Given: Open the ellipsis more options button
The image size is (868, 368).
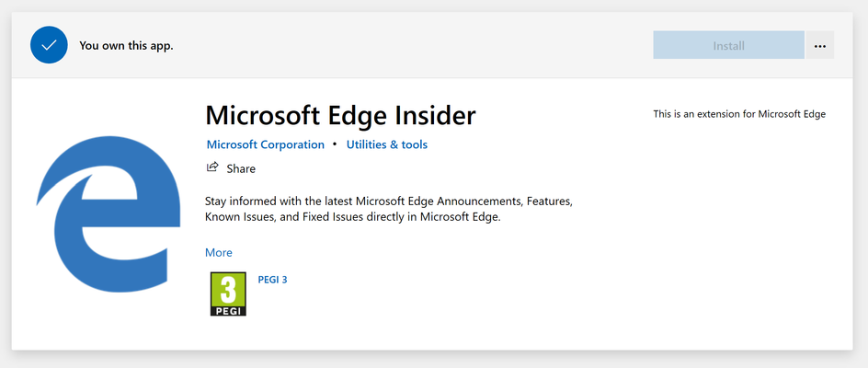Looking at the screenshot, I should point(820,45).
